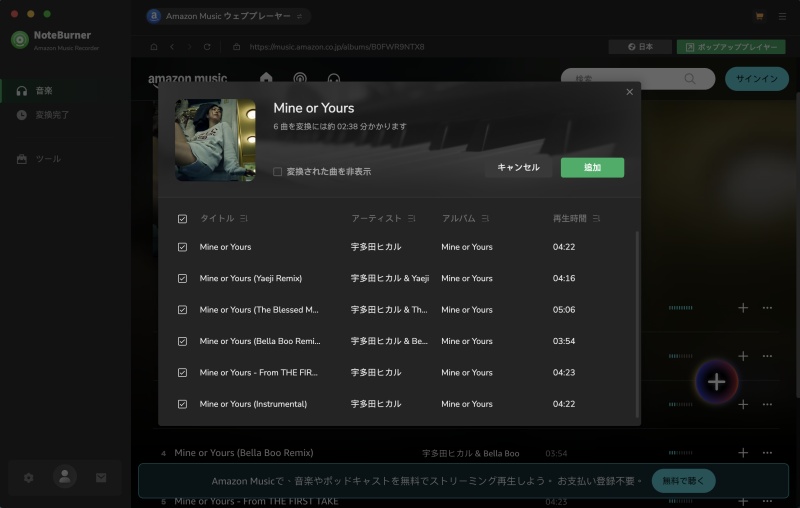
Task: Go back with the left arrow
Action: (172, 47)
